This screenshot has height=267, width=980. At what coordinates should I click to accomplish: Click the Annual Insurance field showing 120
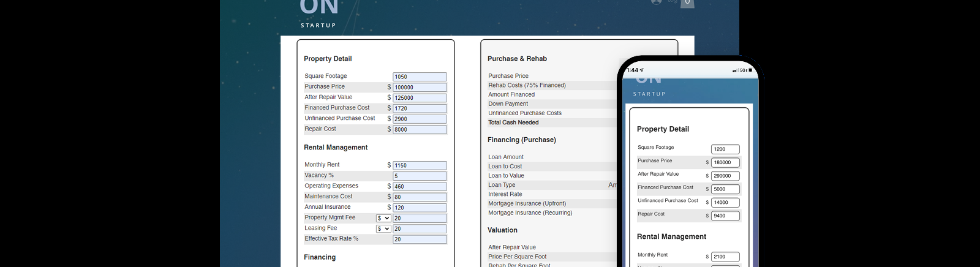coord(420,208)
